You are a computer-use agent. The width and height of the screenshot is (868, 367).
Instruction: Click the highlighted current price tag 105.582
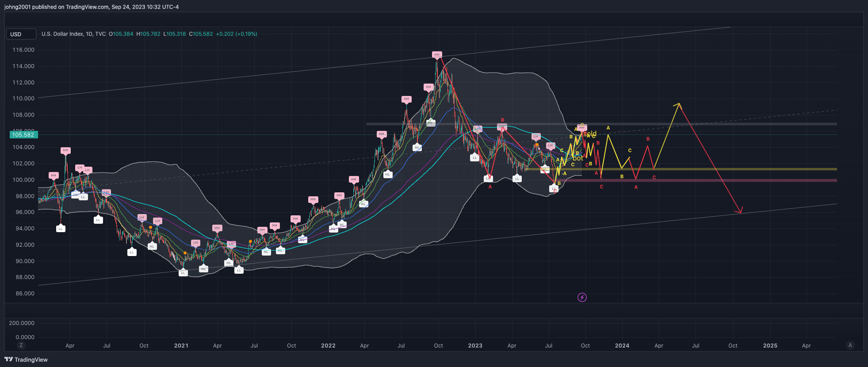coord(23,135)
